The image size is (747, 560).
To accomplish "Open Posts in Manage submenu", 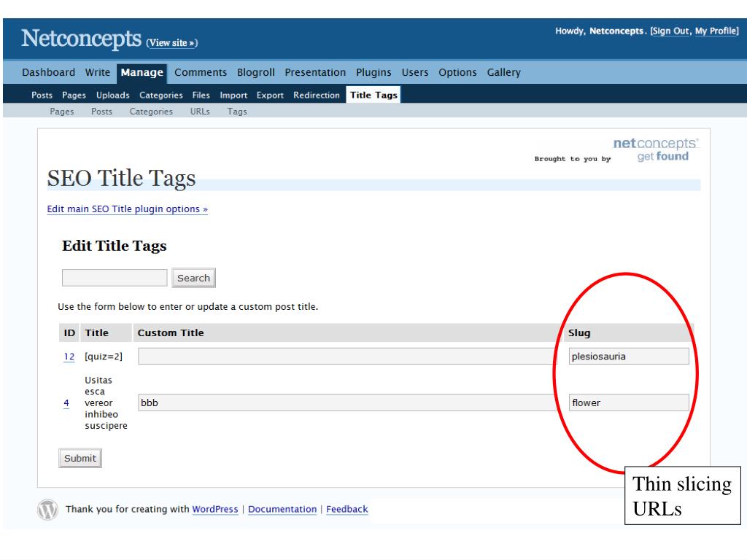I will pyautogui.click(x=42, y=96).
